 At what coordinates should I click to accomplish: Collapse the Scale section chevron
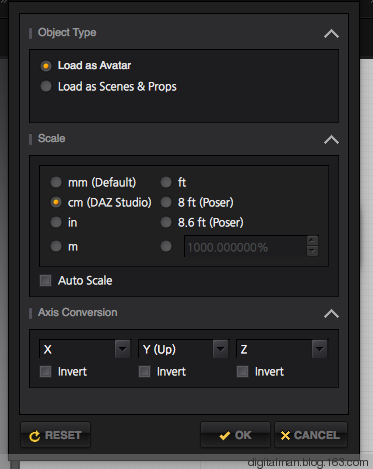tap(331, 140)
